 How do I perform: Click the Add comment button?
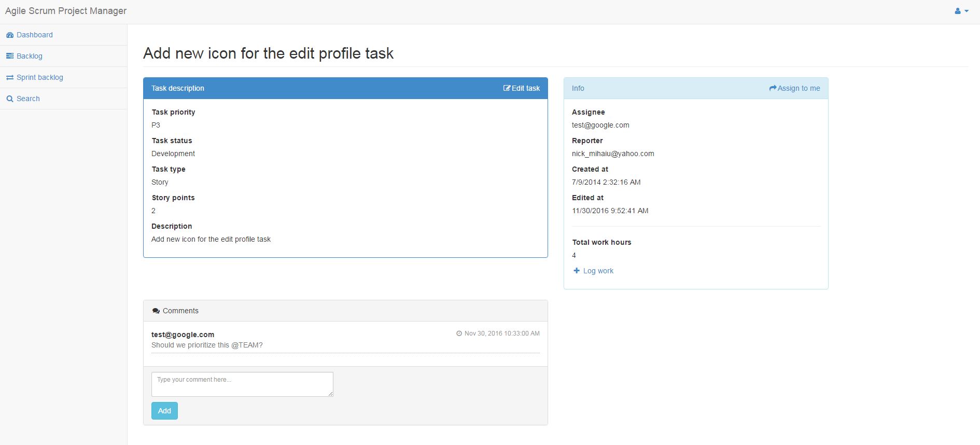pos(164,411)
